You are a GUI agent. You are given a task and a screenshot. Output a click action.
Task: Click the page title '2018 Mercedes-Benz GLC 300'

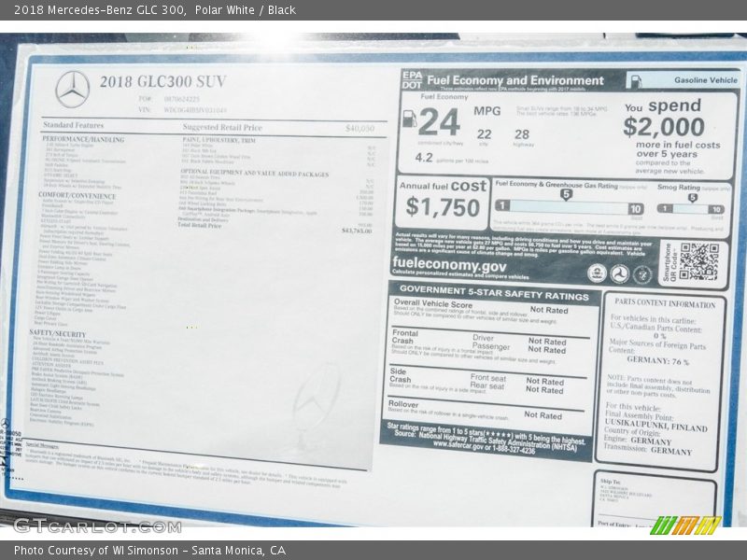click(x=99, y=10)
